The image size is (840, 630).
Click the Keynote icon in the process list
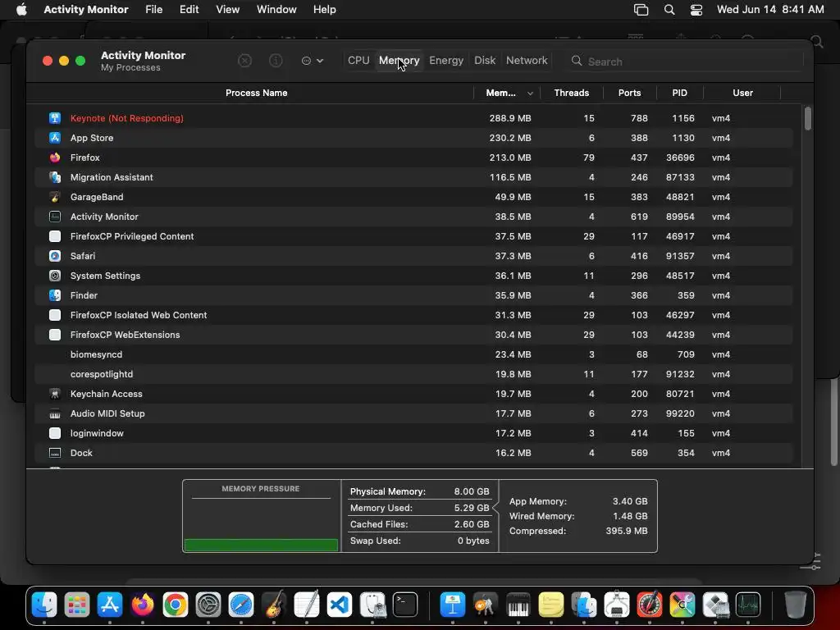click(x=55, y=118)
